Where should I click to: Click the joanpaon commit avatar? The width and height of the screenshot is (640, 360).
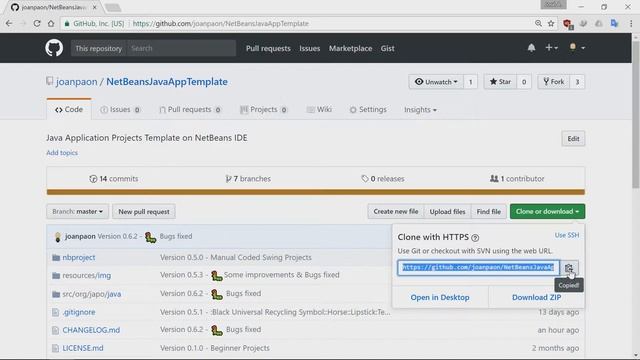58,236
